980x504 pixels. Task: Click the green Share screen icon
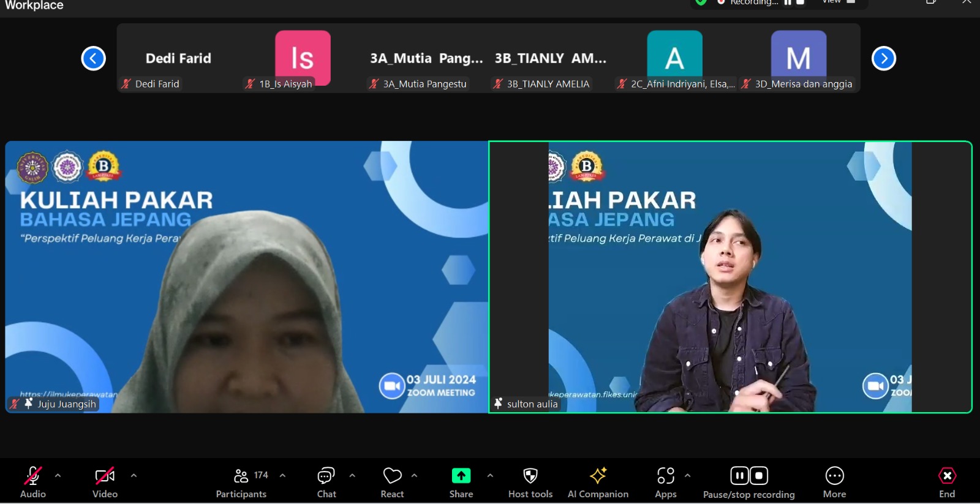[x=461, y=476]
